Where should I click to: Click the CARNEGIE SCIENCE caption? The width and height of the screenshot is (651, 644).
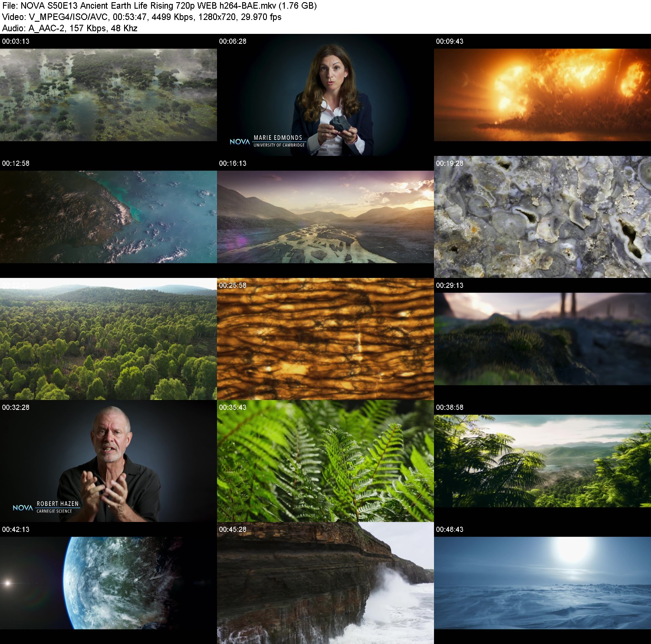[54, 511]
